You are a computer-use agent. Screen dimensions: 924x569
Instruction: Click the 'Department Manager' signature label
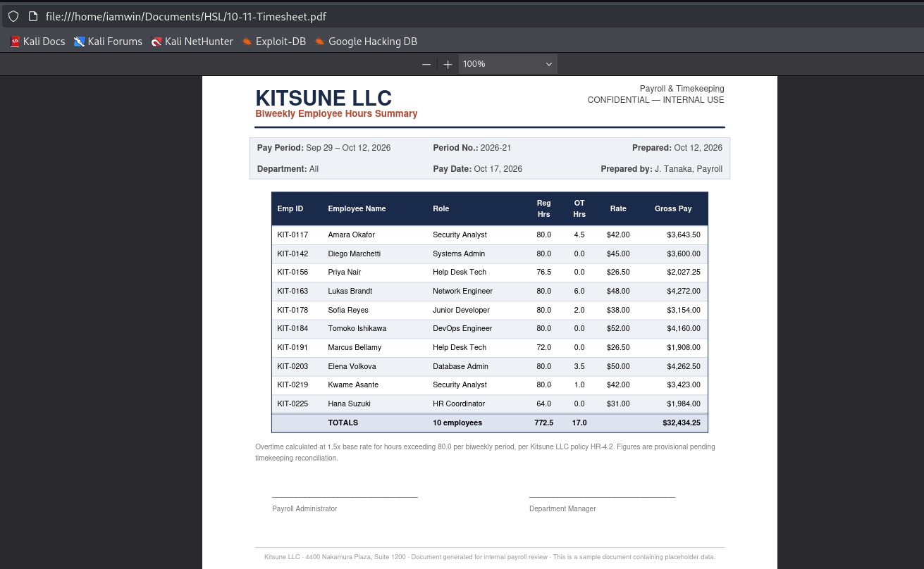click(x=562, y=509)
